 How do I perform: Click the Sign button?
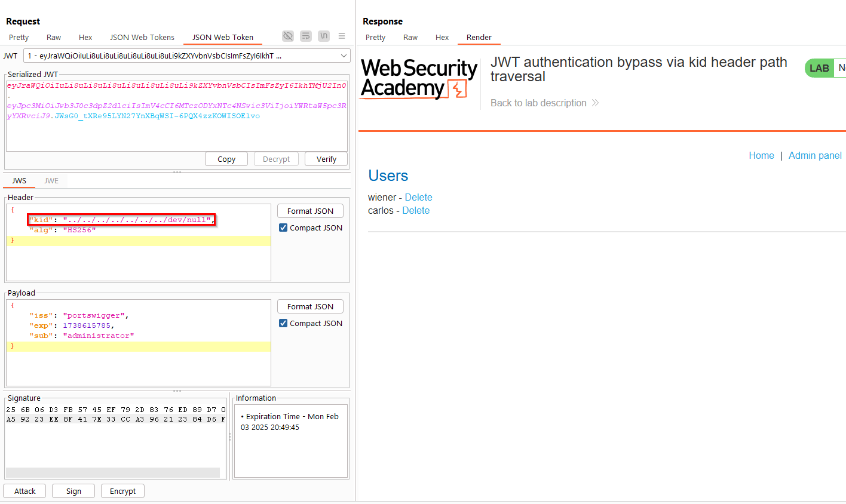click(x=73, y=491)
